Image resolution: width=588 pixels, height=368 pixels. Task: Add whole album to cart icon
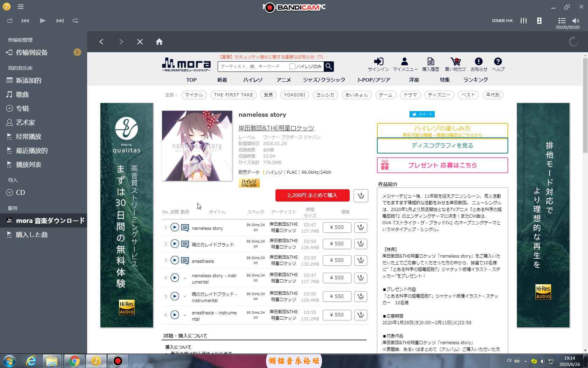[360, 196]
